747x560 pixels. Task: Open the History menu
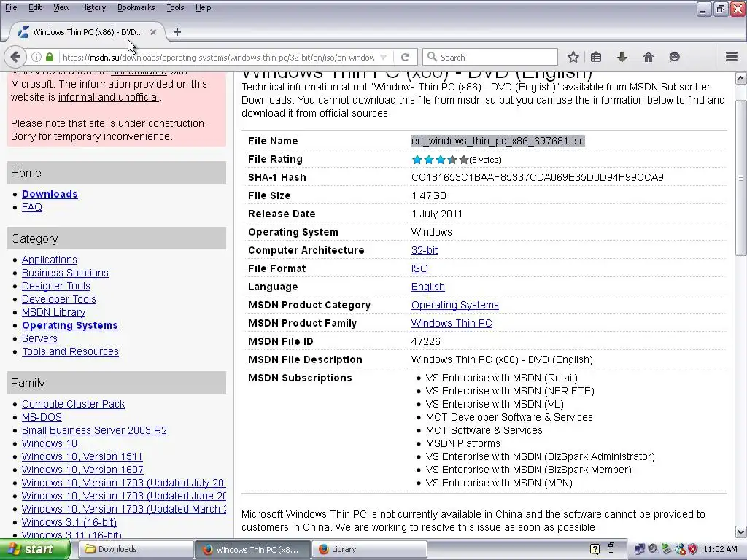tap(93, 7)
